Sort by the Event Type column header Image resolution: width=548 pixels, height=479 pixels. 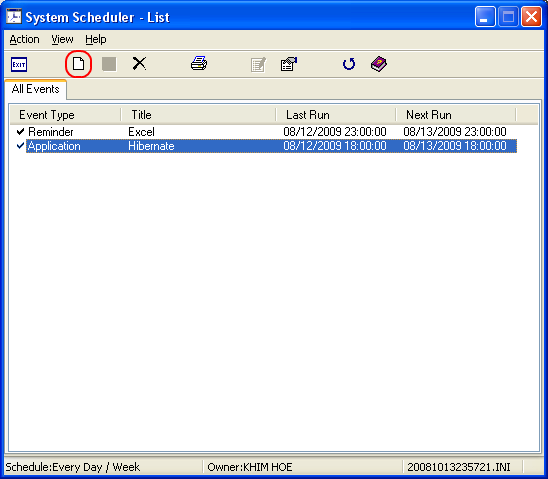[65, 115]
